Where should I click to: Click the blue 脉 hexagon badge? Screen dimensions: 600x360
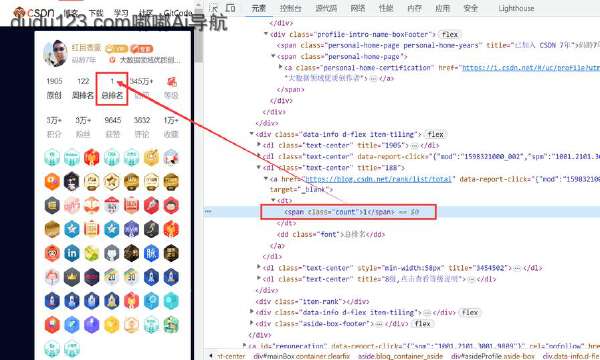coord(151,253)
